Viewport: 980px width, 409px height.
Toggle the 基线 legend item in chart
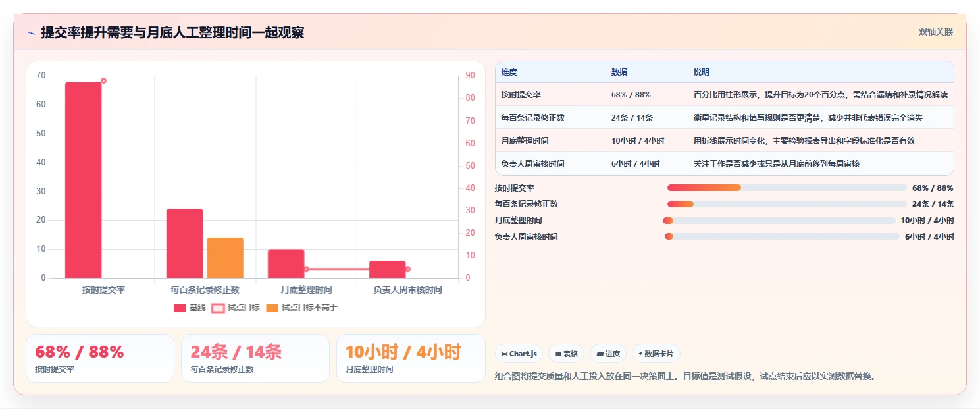coord(190,308)
